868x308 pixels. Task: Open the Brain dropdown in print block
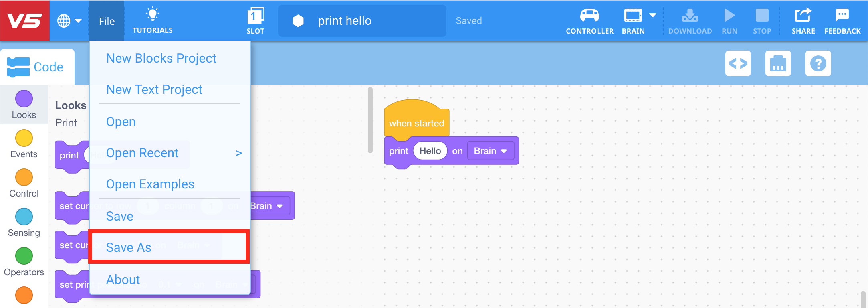click(x=491, y=151)
